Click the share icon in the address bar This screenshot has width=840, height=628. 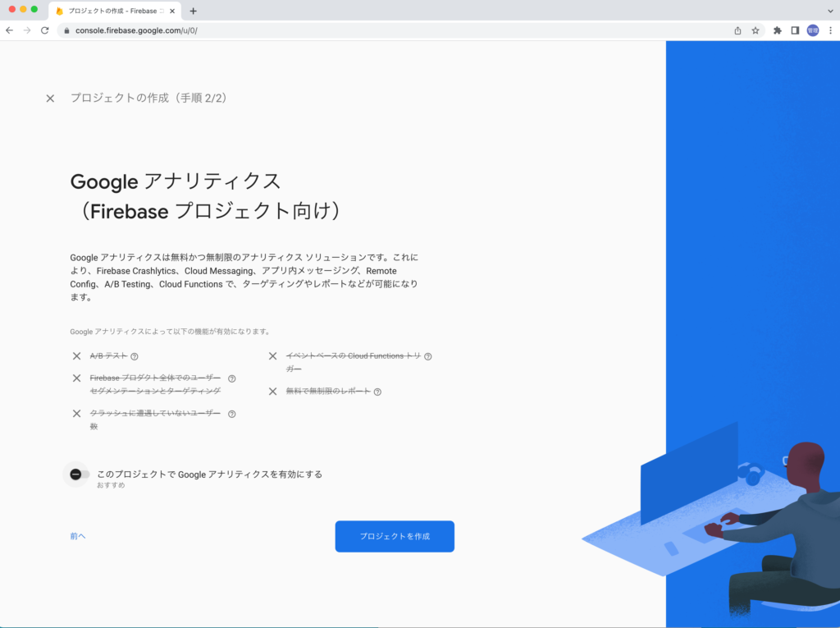(x=737, y=30)
